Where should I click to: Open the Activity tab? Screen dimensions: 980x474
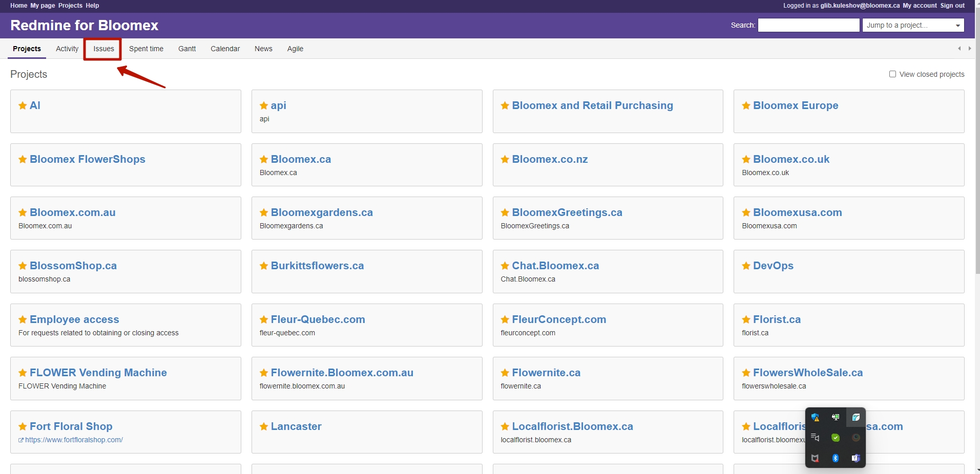point(67,49)
